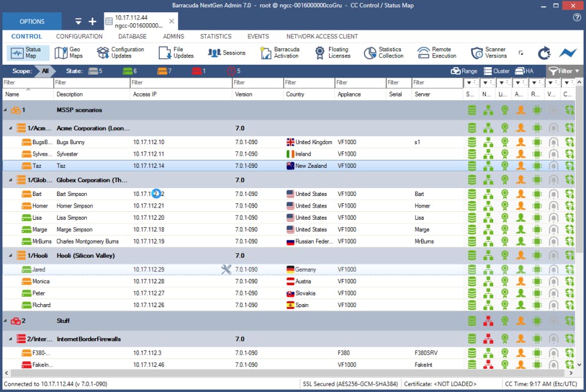Switch to the CONFIGURATION tab
This screenshot has height=392, width=586.
(79, 37)
